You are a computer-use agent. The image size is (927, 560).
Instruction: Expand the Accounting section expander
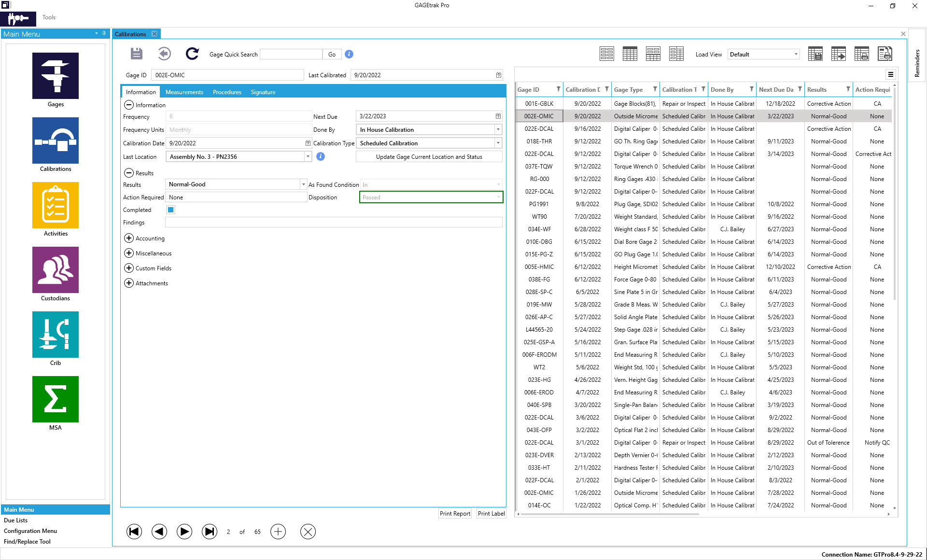coord(129,238)
